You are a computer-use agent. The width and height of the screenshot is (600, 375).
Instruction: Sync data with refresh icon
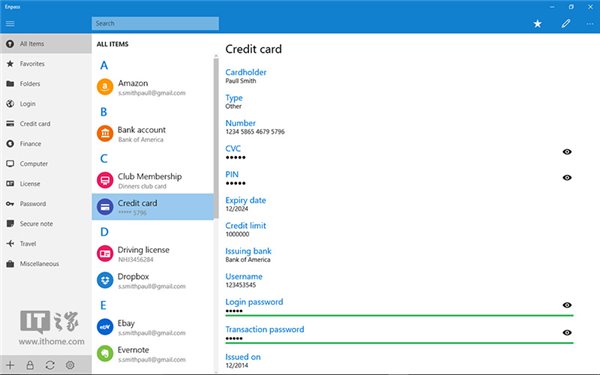tap(50, 365)
